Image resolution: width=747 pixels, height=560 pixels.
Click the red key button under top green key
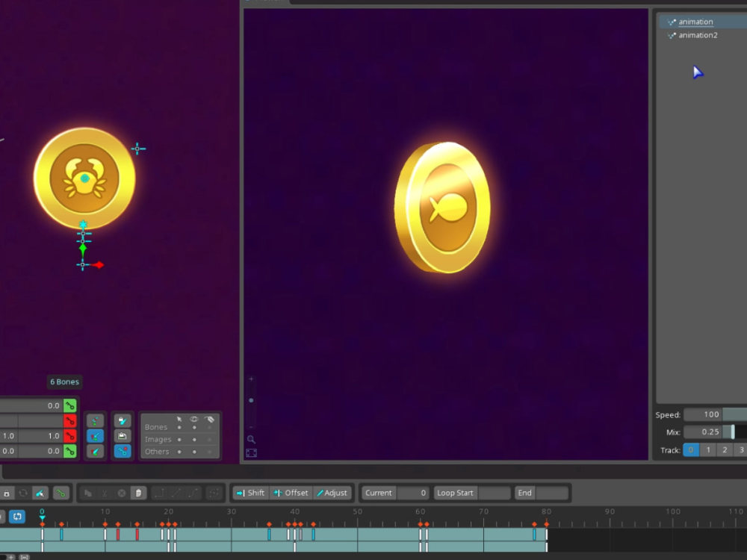click(70, 421)
